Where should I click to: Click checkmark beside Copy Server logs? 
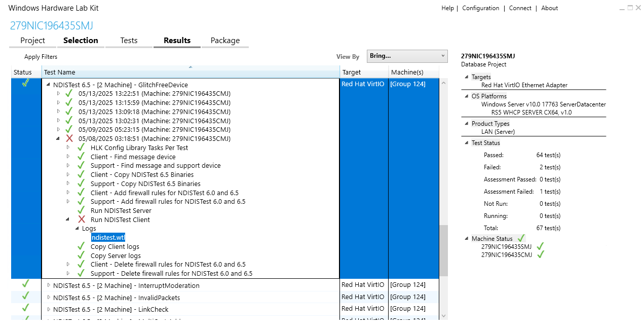(x=81, y=255)
